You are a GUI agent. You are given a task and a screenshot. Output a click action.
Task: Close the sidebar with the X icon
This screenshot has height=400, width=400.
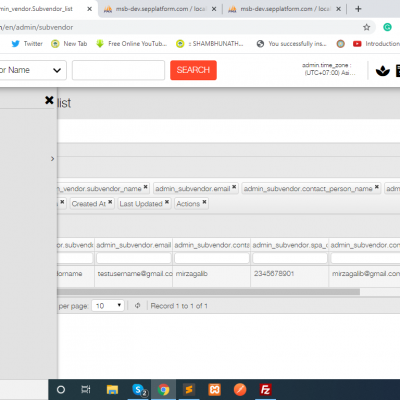click(49, 100)
